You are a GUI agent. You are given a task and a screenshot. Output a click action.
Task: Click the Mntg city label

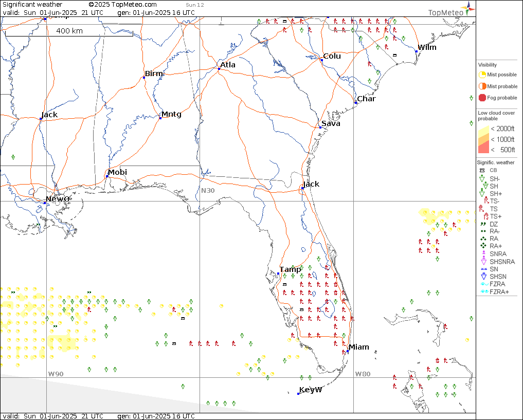171,114
